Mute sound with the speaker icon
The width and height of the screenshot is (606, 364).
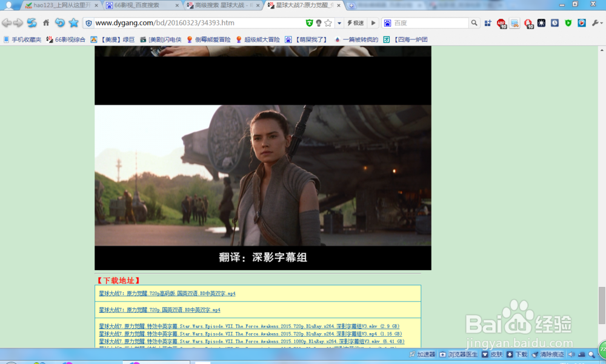[571, 354]
